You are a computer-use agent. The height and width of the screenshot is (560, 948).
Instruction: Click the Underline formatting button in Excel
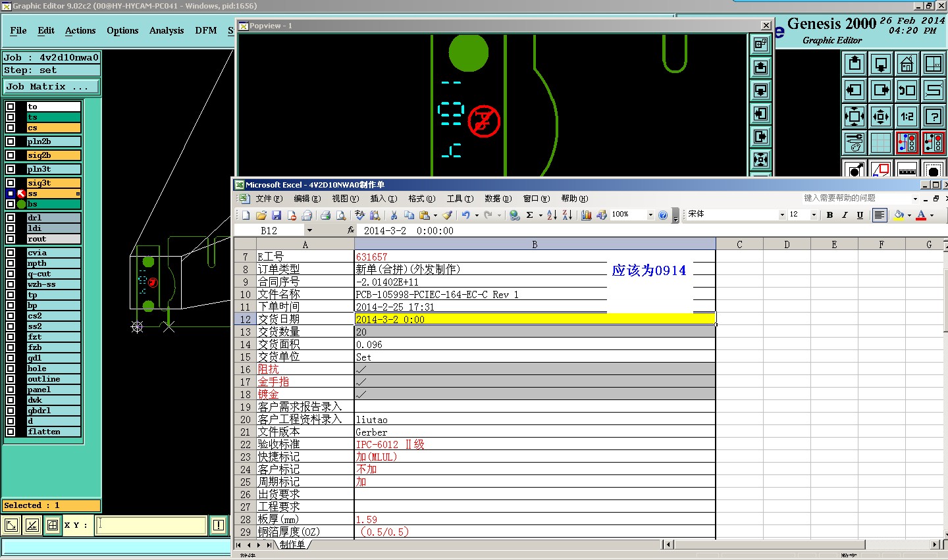(x=860, y=215)
